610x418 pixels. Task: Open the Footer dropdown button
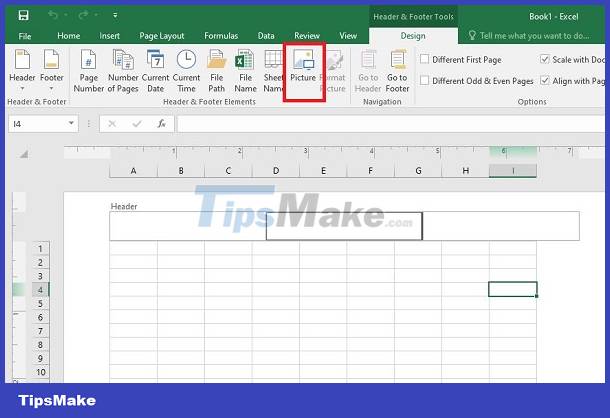tap(51, 70)
